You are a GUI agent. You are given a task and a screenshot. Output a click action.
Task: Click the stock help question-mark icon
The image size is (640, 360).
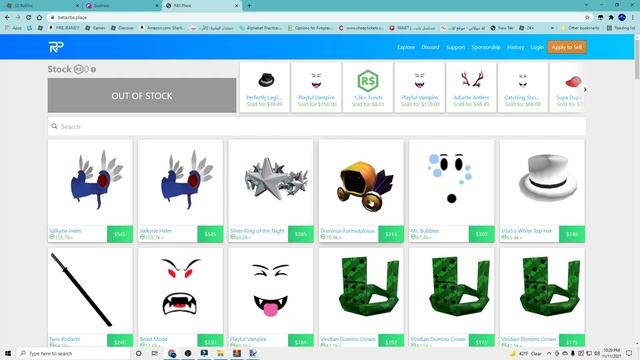click(93, 70)
